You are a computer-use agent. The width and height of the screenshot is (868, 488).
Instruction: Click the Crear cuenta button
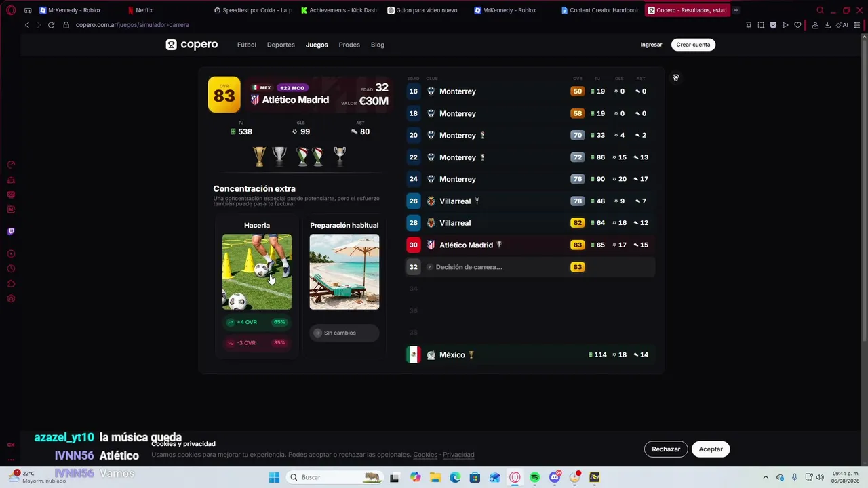(x=693, y=45)
